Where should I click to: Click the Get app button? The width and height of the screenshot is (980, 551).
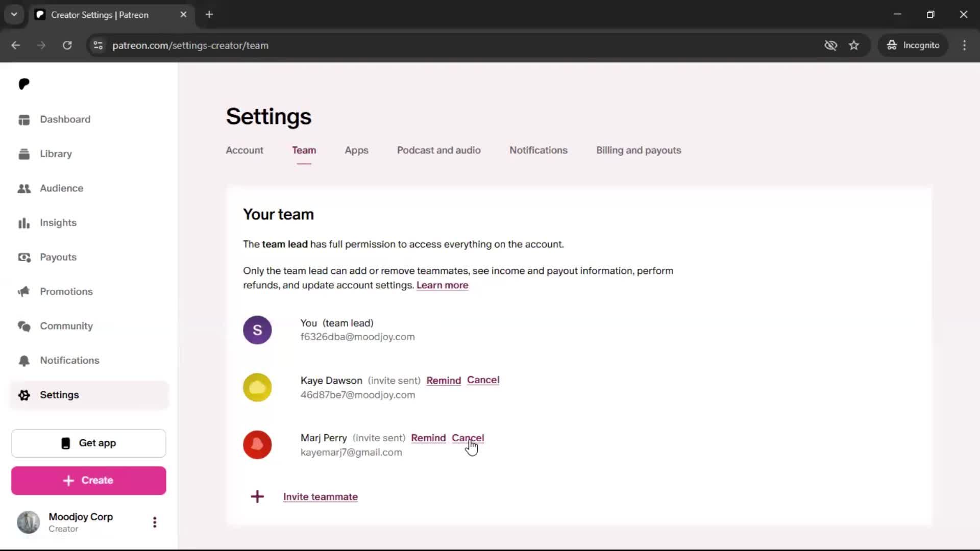(89, 443)
